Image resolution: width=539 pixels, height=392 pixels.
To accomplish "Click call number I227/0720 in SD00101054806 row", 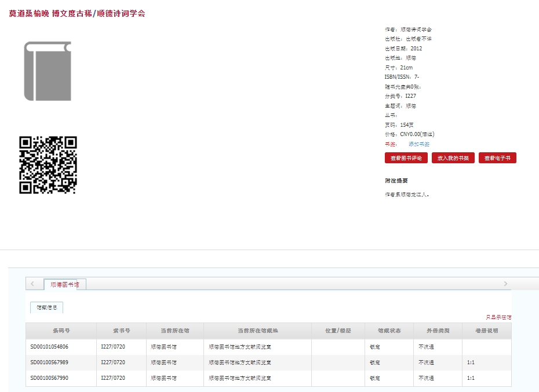I will click(x=113, y=347).
